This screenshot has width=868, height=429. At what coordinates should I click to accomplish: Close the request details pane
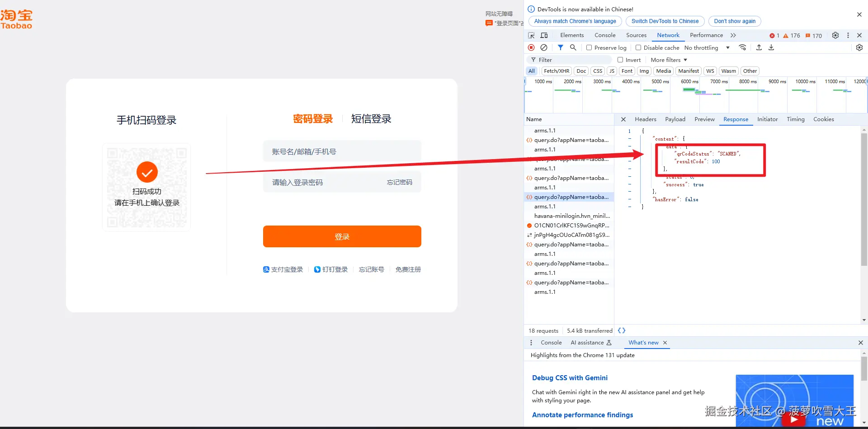[x=623, y=119]
